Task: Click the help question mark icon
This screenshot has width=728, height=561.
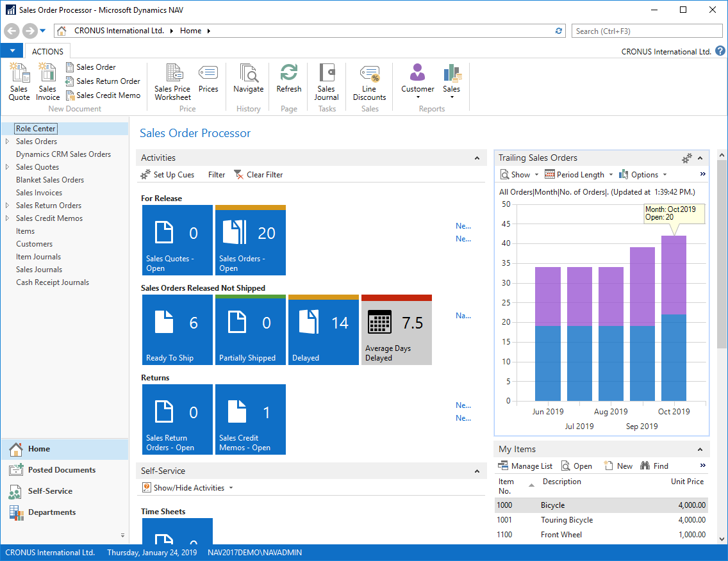Action: point(720,51)
